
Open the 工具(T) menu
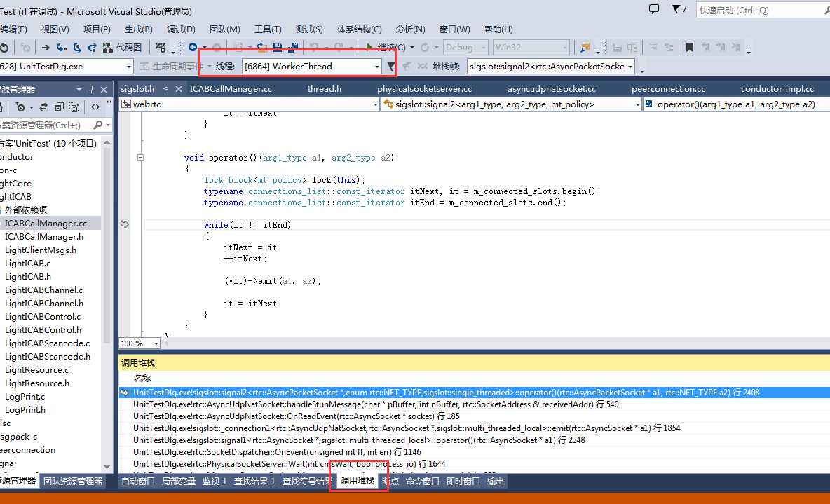[268, 29]
